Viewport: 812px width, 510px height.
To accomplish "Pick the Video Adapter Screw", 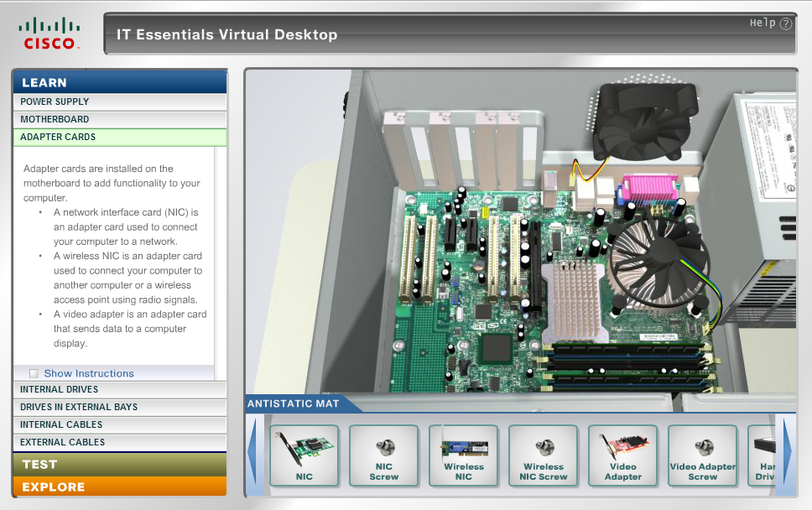I will click(702, 455).
